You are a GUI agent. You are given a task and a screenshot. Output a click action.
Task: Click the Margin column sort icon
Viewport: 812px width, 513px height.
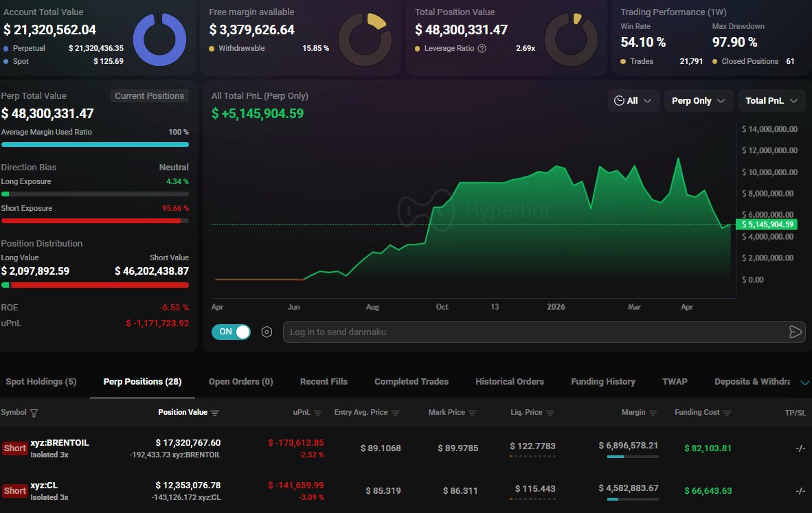pos(653,413)
